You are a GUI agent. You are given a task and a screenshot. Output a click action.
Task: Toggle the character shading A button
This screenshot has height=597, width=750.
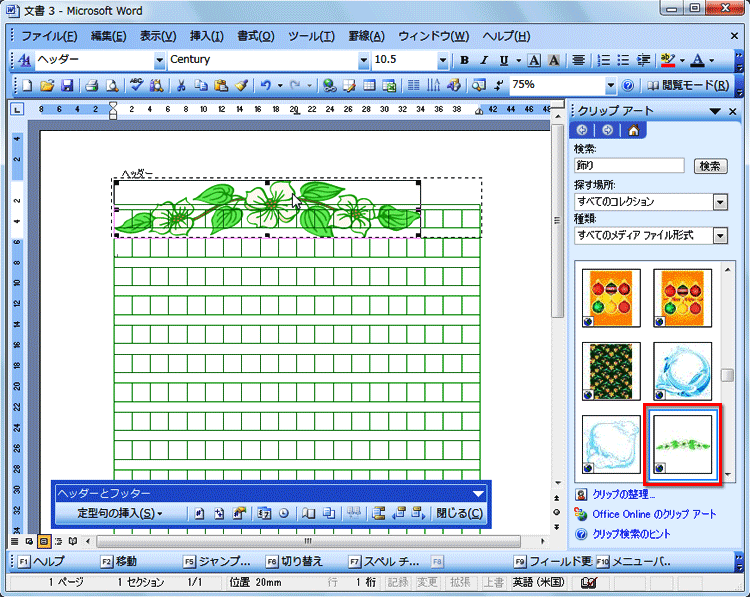pyautogui.click(x=554, y=60)
